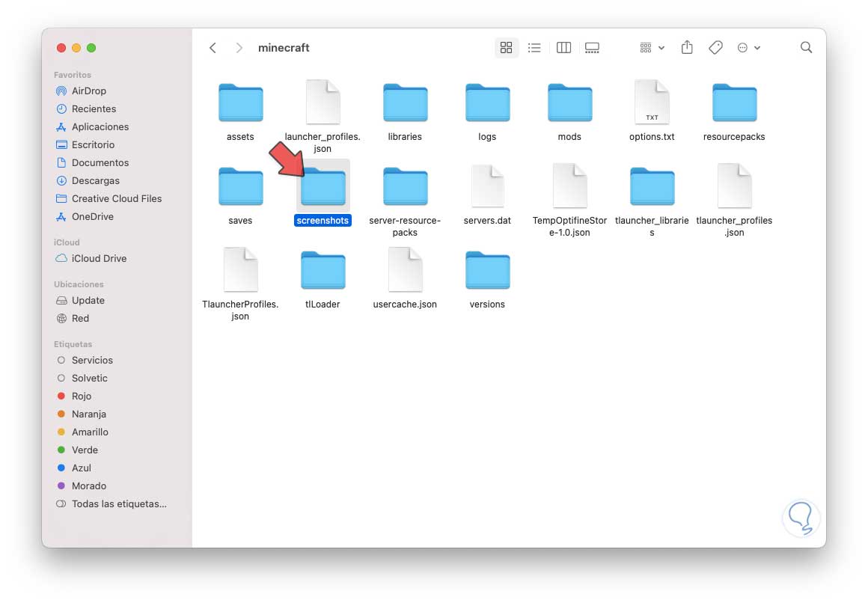
Task: Switch to gallery view
Action: pyautogui.click(x=592, y=48)
